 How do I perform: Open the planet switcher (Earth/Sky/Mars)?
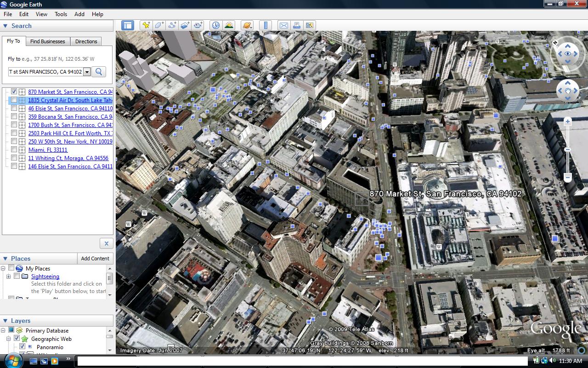pyautogui.click(x=247, y=25)
